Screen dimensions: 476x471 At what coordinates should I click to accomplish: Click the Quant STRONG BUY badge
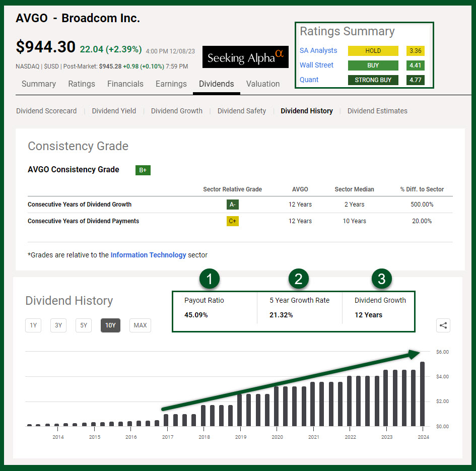373,80
